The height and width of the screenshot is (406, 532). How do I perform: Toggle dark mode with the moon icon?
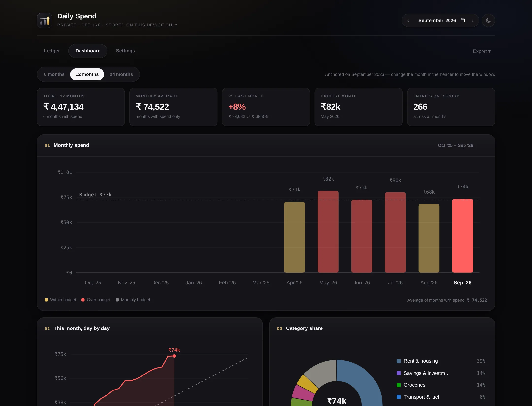(488, 20)
